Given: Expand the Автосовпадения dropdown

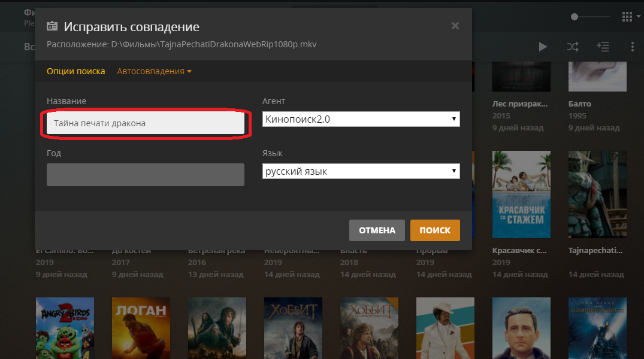Looking at the screenshot, I should coord(154,71).
